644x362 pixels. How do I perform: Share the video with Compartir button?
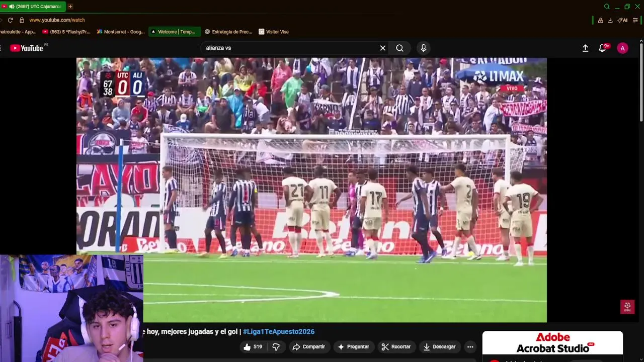(308, 347)
